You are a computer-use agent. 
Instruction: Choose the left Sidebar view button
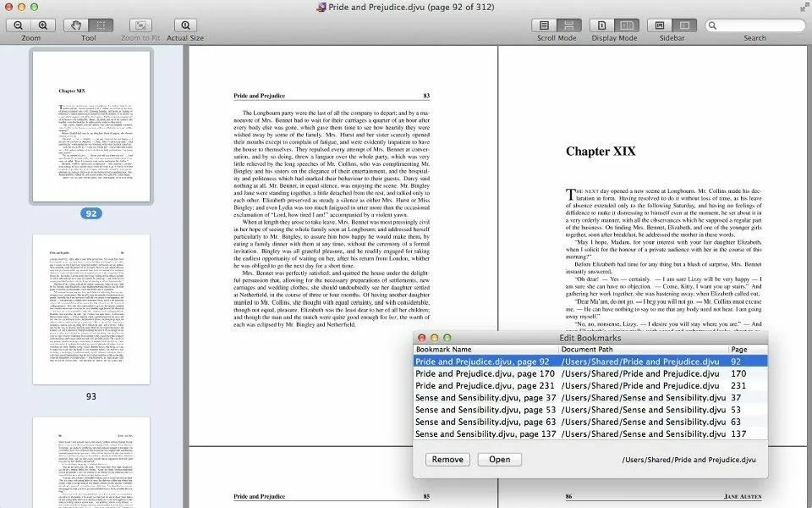(x=661, y=26)
